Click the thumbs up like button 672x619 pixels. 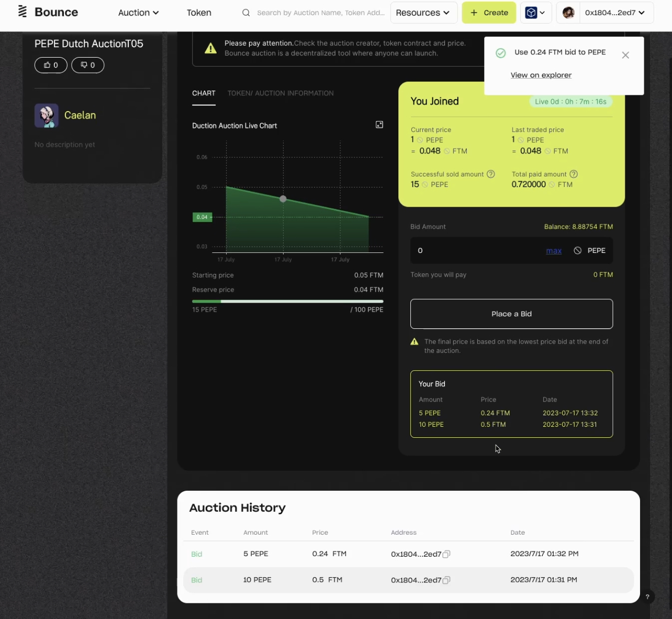[51, 65]
